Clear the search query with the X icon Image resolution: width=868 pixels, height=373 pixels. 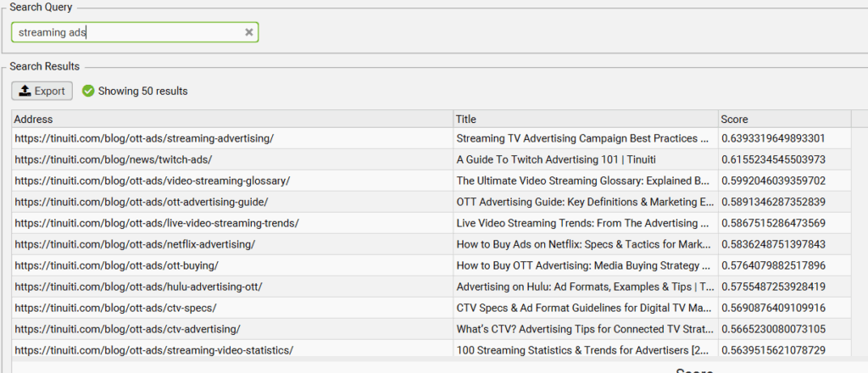[249, 33]
